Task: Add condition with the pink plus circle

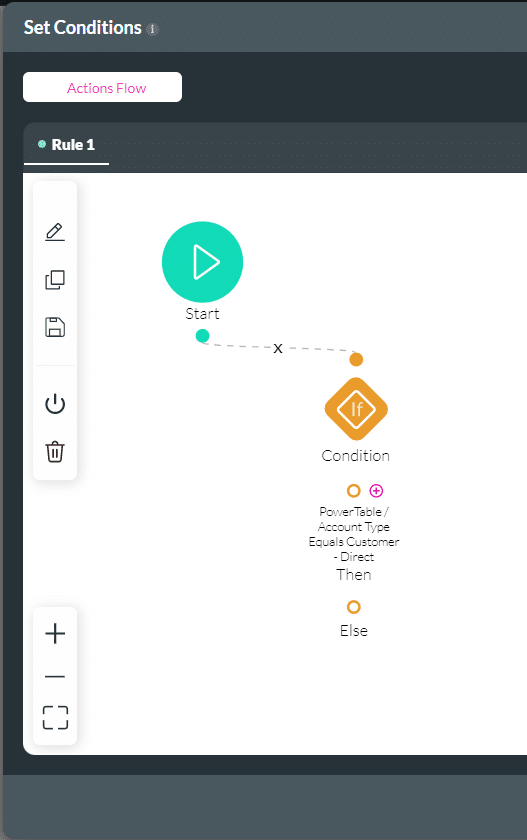Action: point(377,490)
